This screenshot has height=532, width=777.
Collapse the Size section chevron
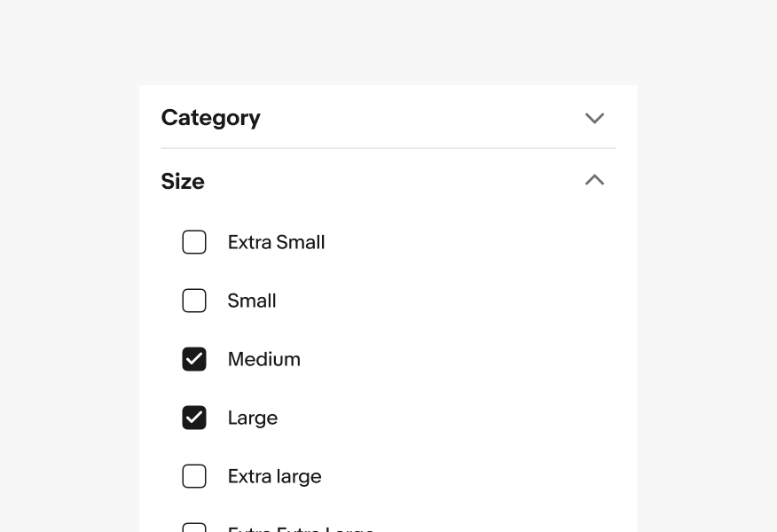click(x=594, y=180)
